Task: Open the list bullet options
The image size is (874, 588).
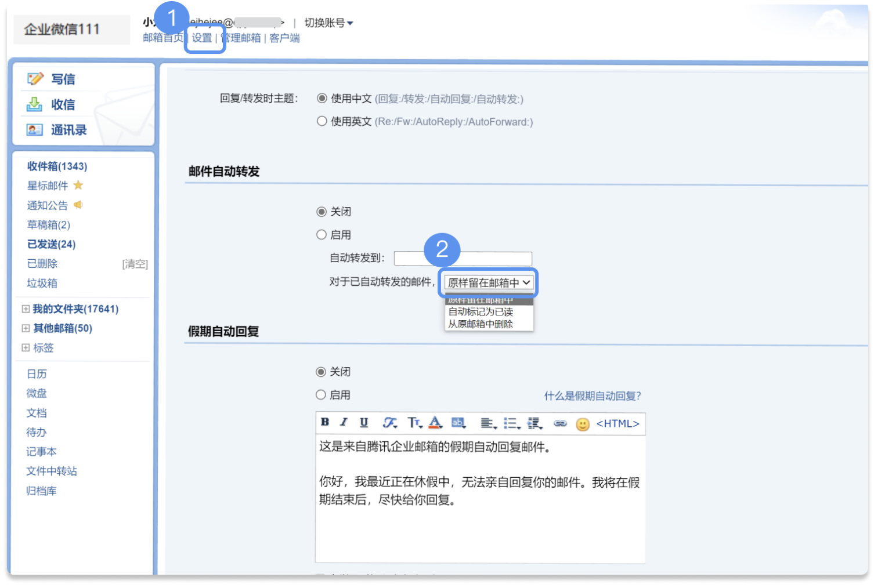Action: tap(511, 423)
